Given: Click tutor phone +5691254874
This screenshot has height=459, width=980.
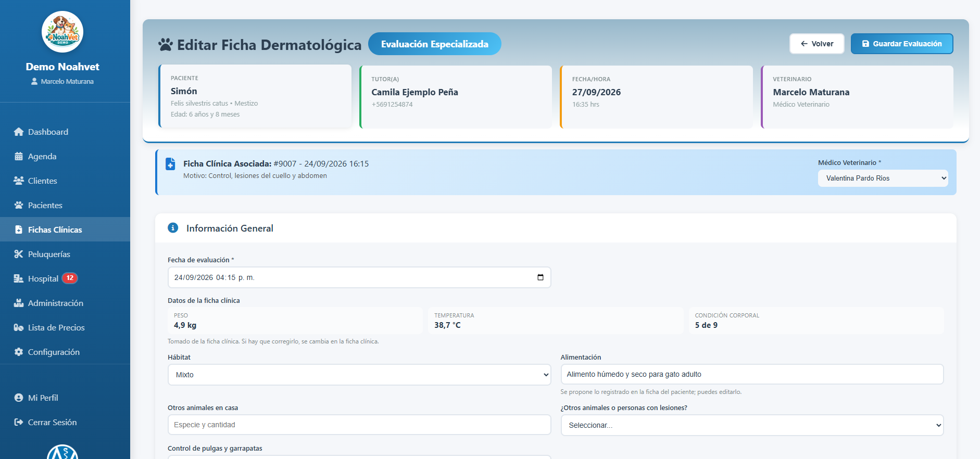Looking at the screenshot, I should (392, 105).
